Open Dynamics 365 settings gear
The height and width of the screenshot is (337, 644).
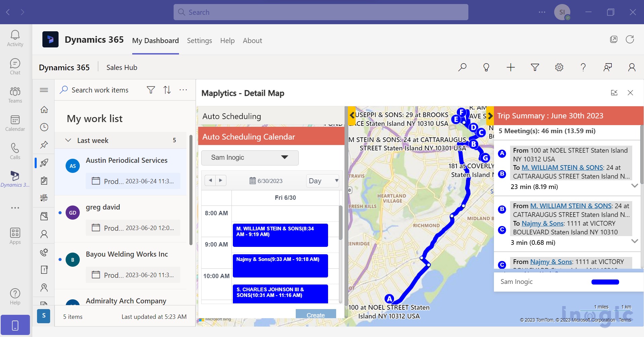coord(559,67)
